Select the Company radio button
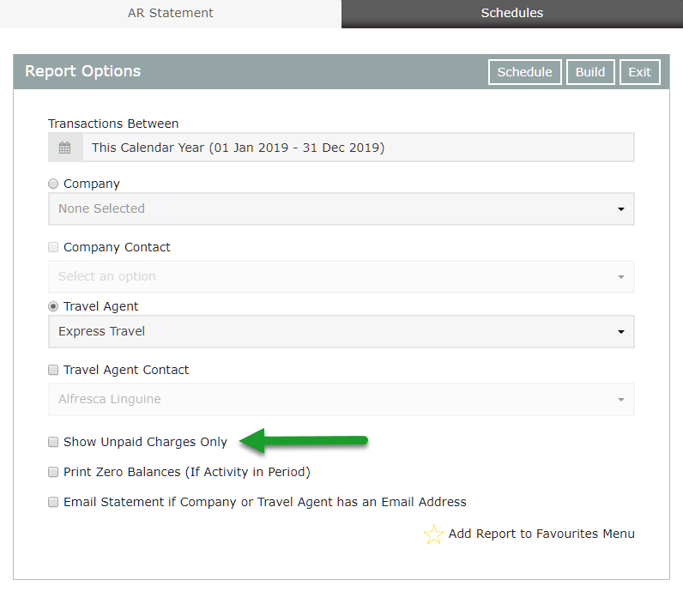 53,184
